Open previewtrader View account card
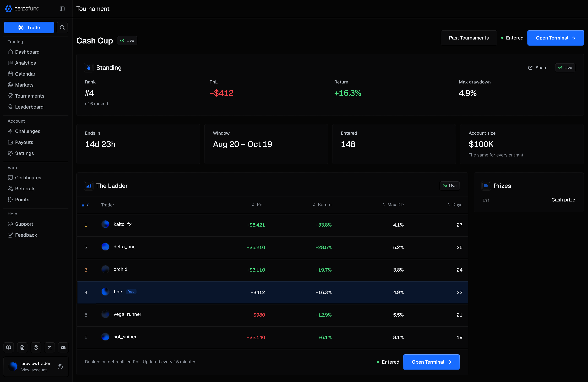 click(36, 366)
